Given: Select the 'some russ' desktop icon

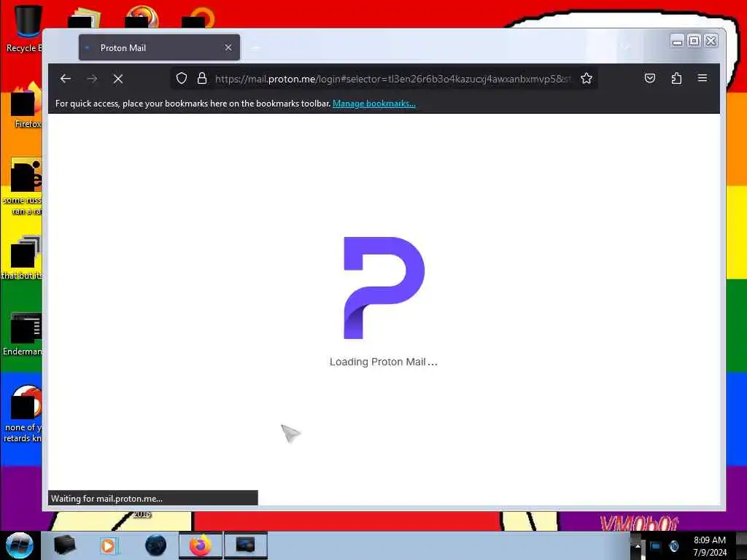Looking at the screenshot, I should click(23, 187).
